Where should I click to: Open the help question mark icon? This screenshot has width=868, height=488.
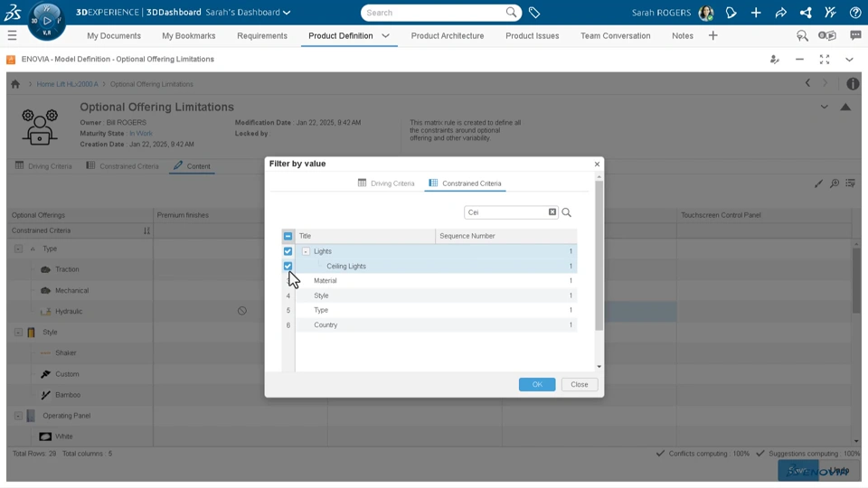(x=855, y=12)
